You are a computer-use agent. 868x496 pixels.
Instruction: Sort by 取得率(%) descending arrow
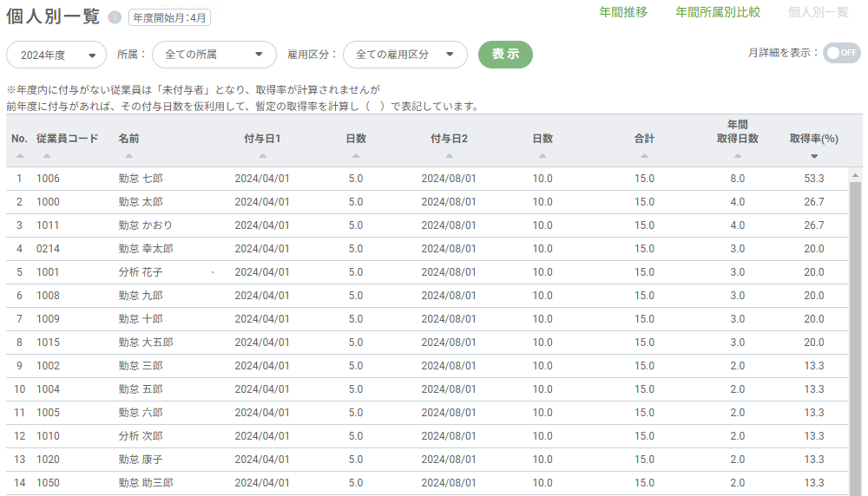(x=813, y=156)
